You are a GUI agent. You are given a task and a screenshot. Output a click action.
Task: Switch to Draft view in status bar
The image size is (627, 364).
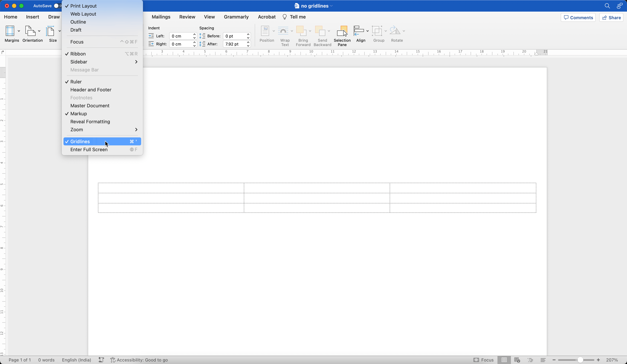tap(543, 360)
